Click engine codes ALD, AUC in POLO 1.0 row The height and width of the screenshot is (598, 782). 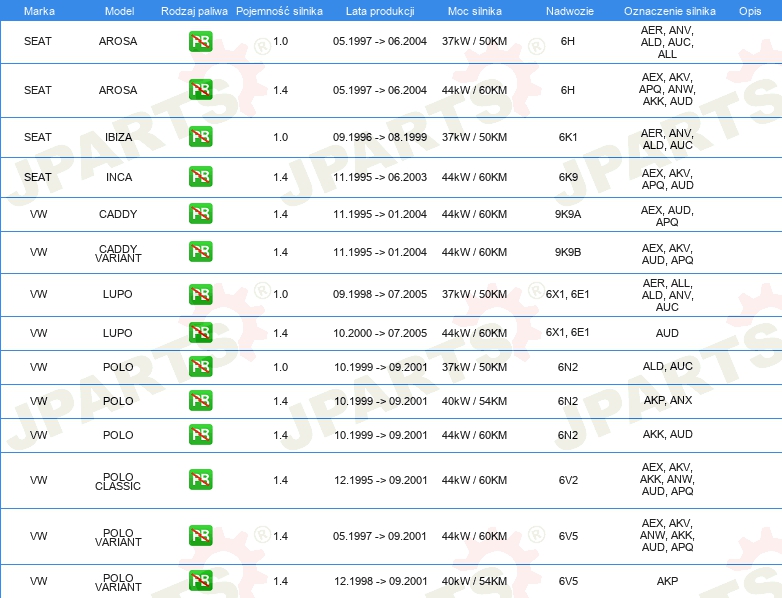667,366
